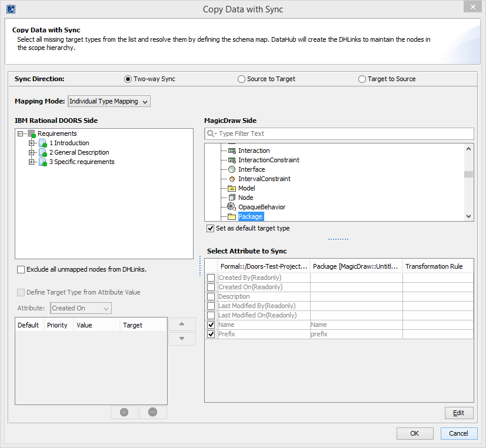Open the Mapping Mode dropdown
The width and height of the screenshot is (486, 448).
tap(109, 101)
